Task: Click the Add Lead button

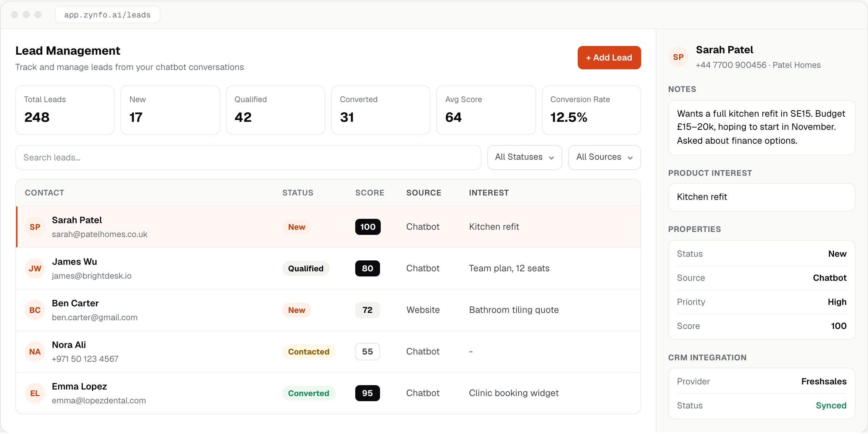Action: coord(609,58)
